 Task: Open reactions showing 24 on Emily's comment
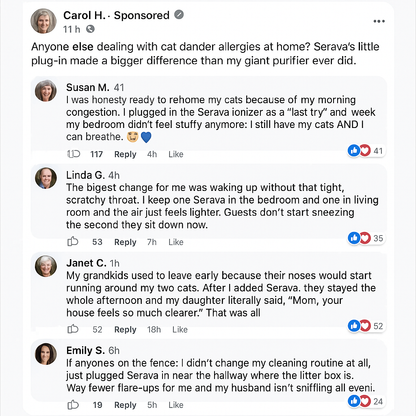pyautogui.click(x=366, y=401)
